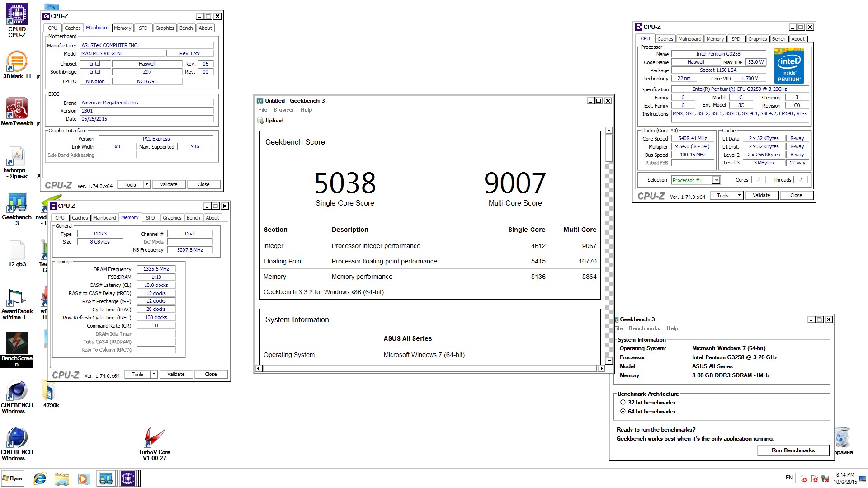Click Close in Memory CPU-Z window
The height and width of the screenshot is (488, 868).
tap(211, 374)
